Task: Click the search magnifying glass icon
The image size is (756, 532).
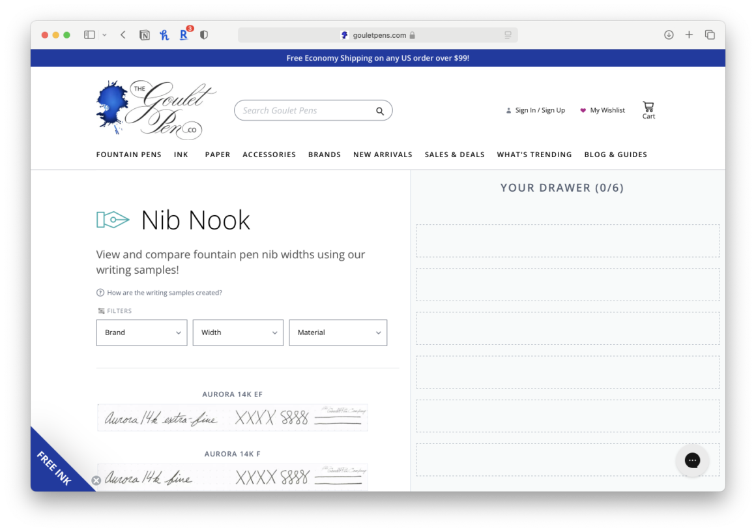Action: [x=380, y=111]
